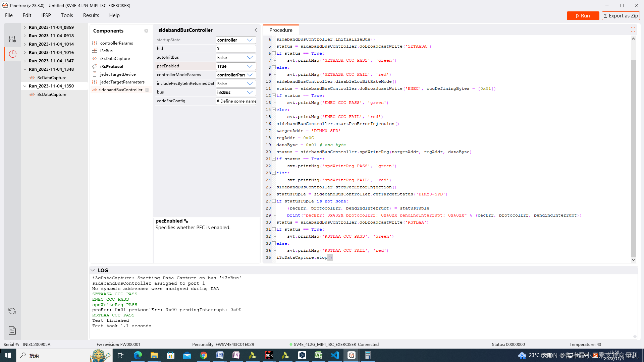This screenshot has width=644, height=362.
Task: Export project as Zip
Action: pos(621,16)
